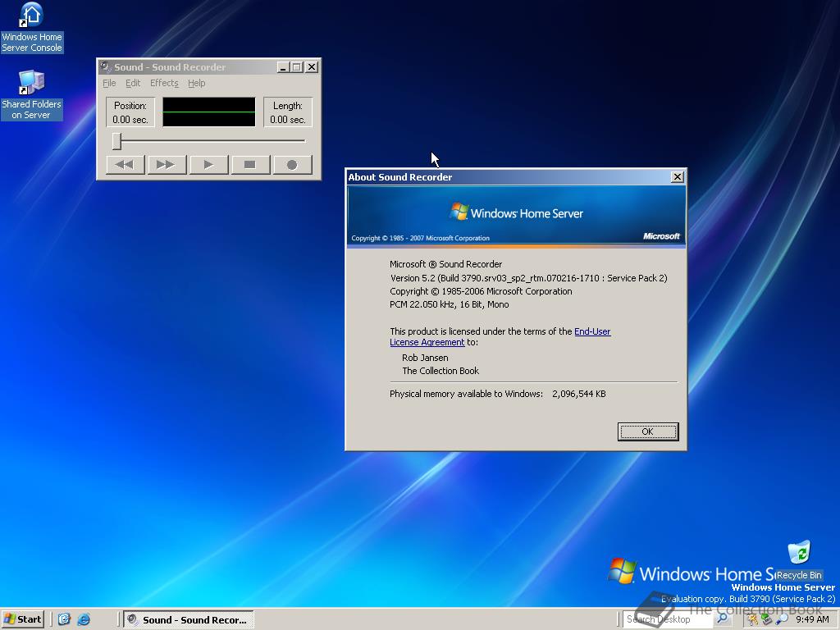This screenshot has width=840, height=630.
Task: Open Windows Home Server Console desktop shortcut
Action: 32,28
